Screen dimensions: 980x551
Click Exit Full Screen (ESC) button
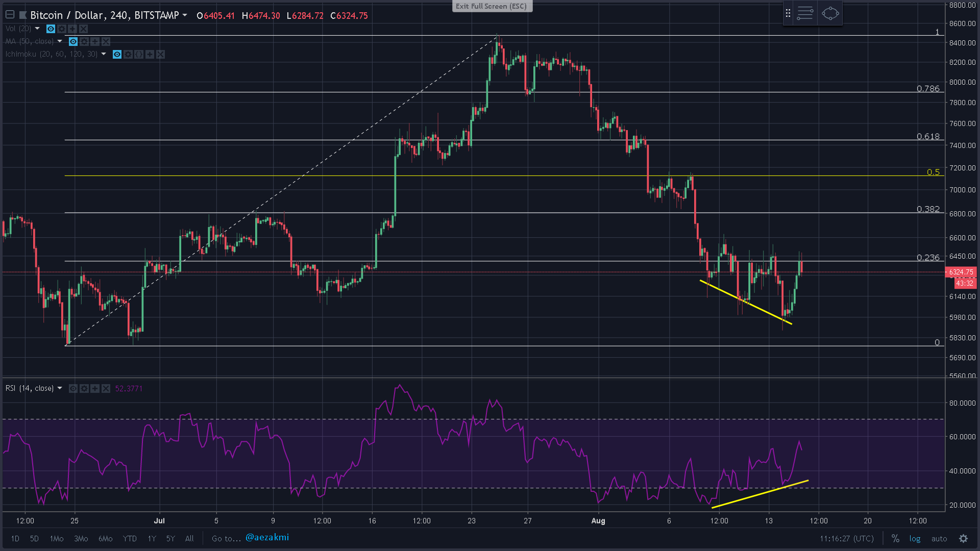[492, 6]
